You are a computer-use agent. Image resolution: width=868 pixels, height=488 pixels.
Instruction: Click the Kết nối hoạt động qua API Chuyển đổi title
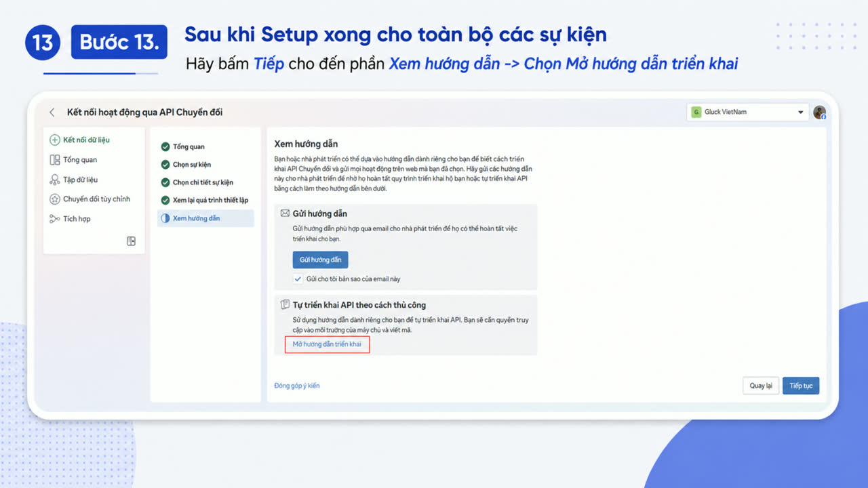144,113
